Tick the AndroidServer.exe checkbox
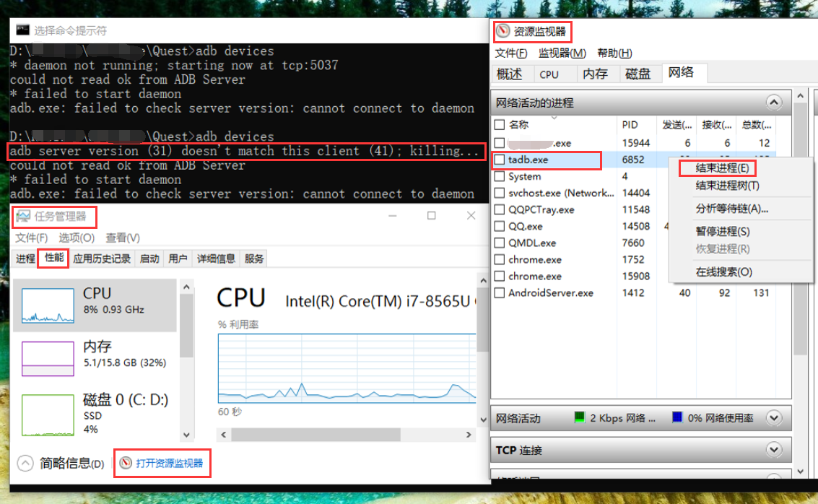The image size is (818, 504). click(x=500, y=293)
